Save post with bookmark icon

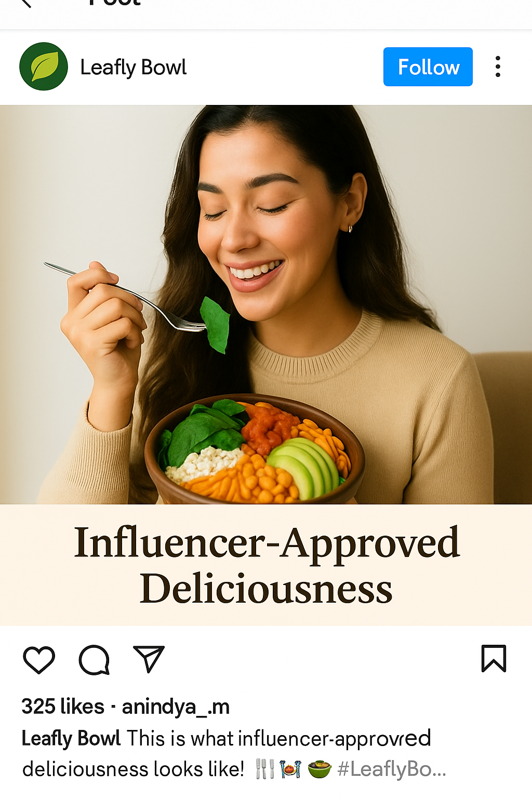click(x=494, y=658)
